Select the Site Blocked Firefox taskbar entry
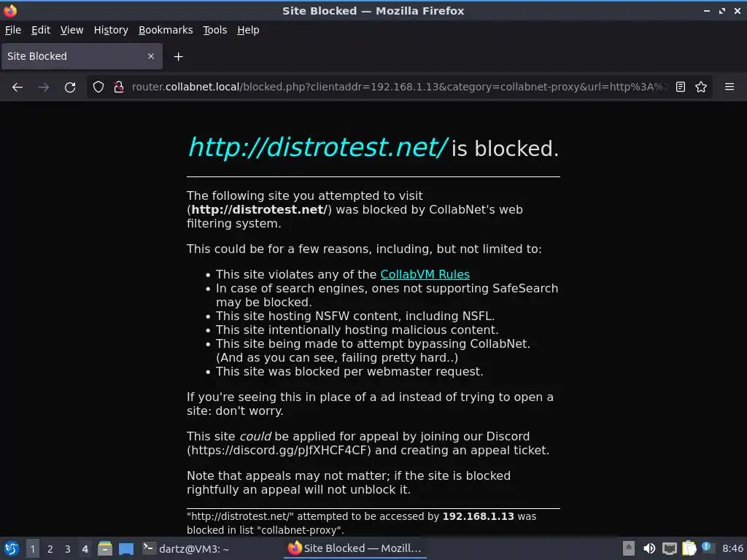The image size is (747, 560). click(x=355, y=548)
